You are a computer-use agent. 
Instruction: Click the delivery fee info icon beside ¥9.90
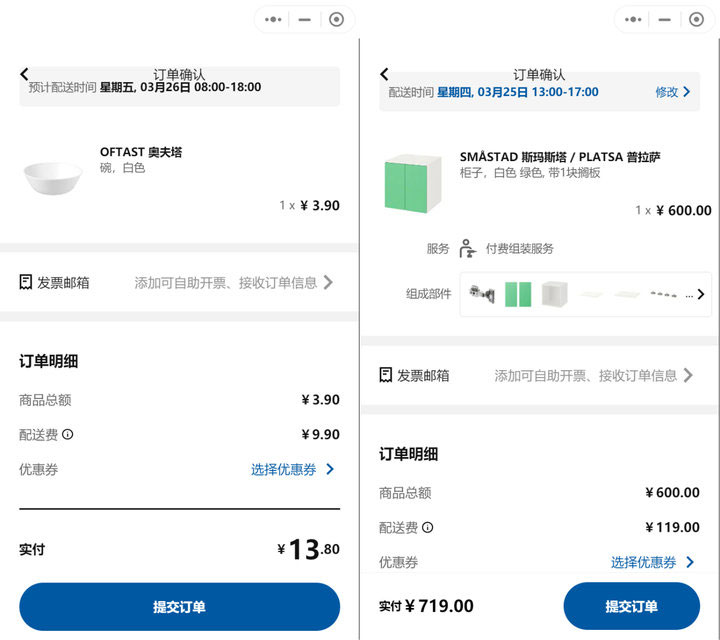[68, 435]
